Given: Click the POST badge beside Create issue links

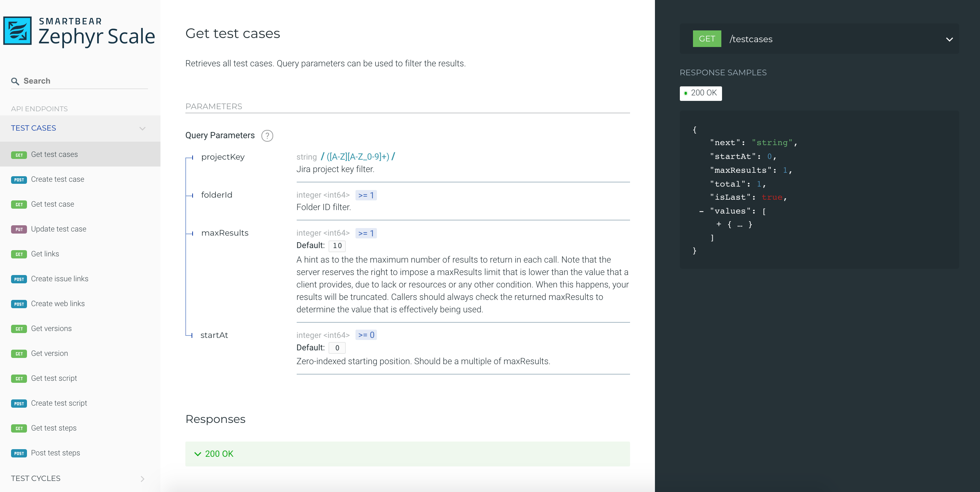Looking at the screenshot, I should click(19, 279).
